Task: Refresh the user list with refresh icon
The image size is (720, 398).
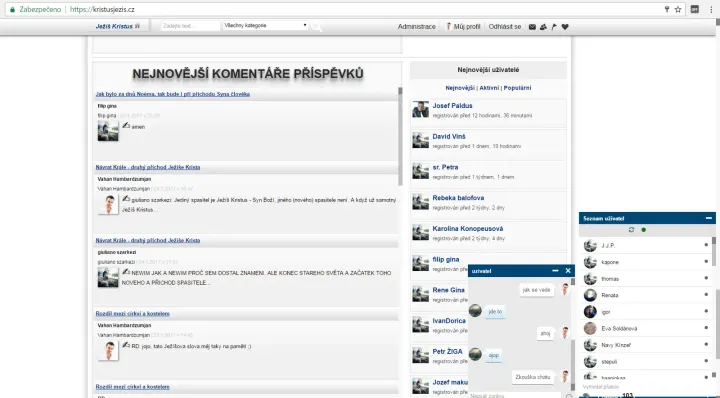Action: click(x=631, y=230)
